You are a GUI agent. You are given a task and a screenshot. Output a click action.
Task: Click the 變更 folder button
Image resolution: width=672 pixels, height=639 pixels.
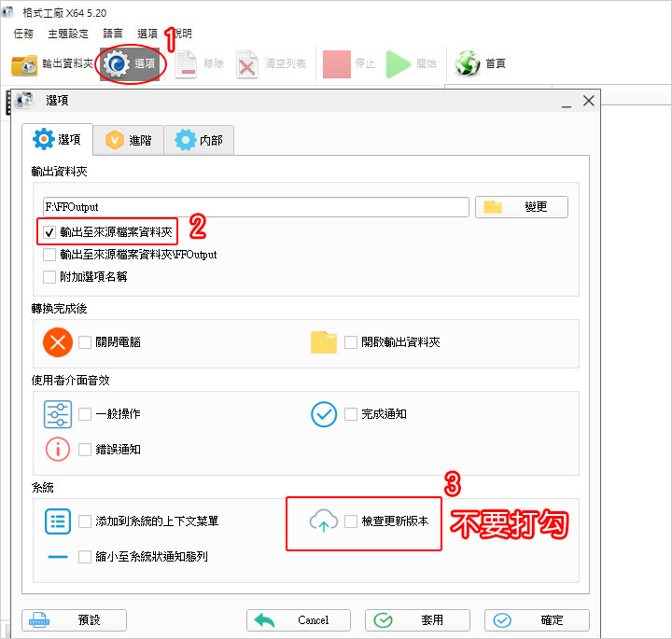point(522,207)
